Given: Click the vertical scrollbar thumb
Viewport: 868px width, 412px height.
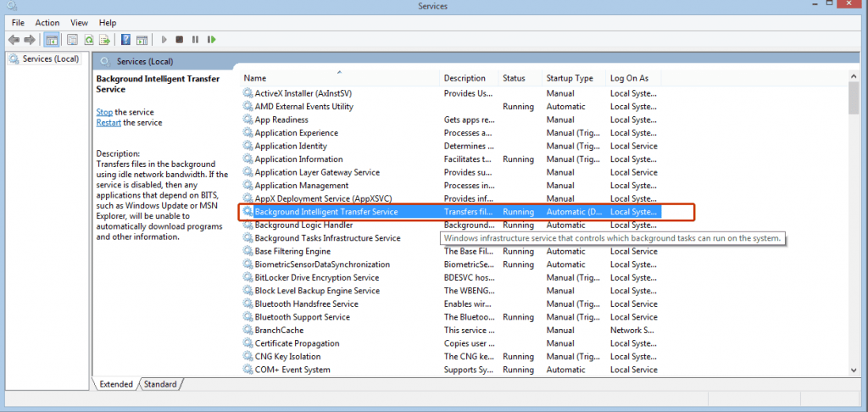Looking at the screenshot, I should pyautogui.click(x=853, y=98).
